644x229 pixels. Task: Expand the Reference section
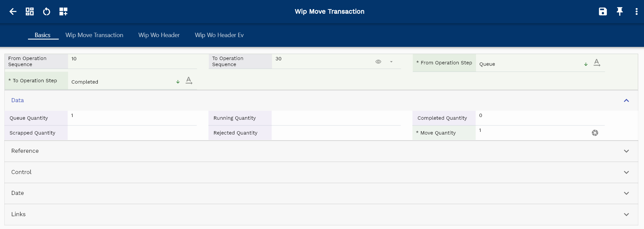pos(626,151)
